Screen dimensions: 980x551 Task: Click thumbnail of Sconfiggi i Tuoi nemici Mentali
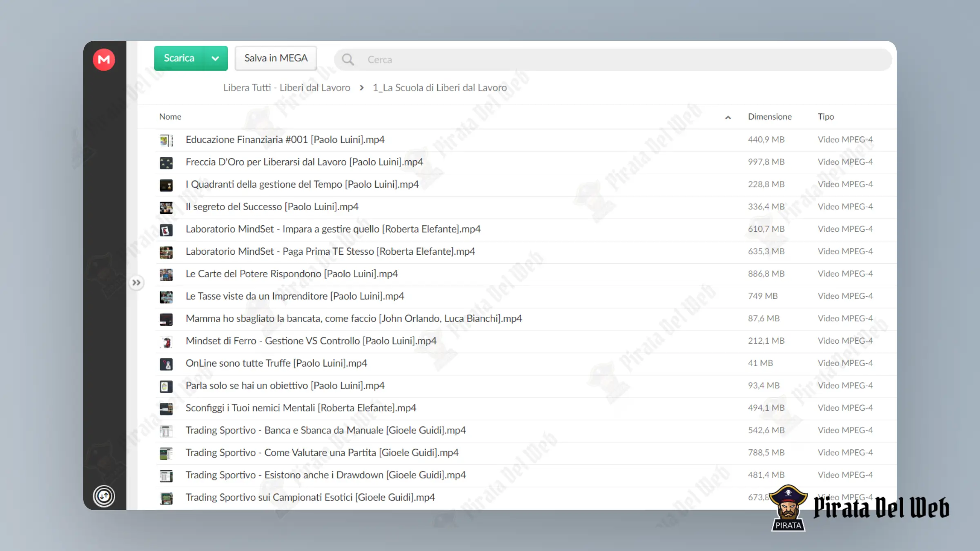166,409
